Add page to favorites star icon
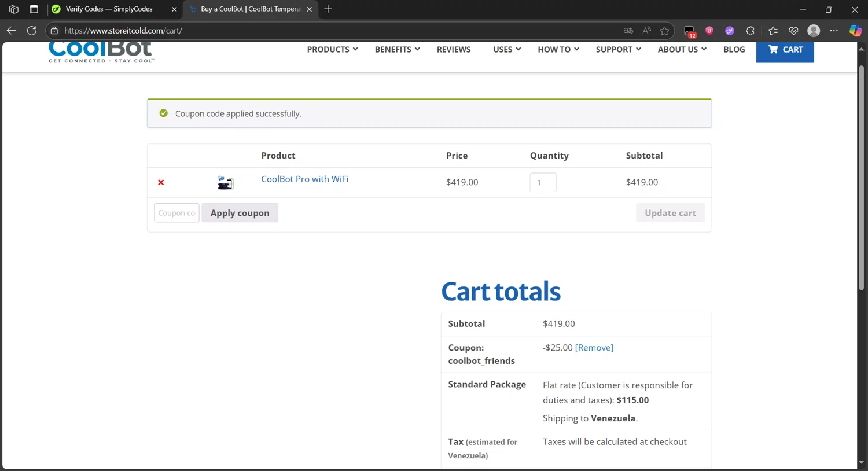This screenshot has width=868, height=471. click(x=664, y=31)
